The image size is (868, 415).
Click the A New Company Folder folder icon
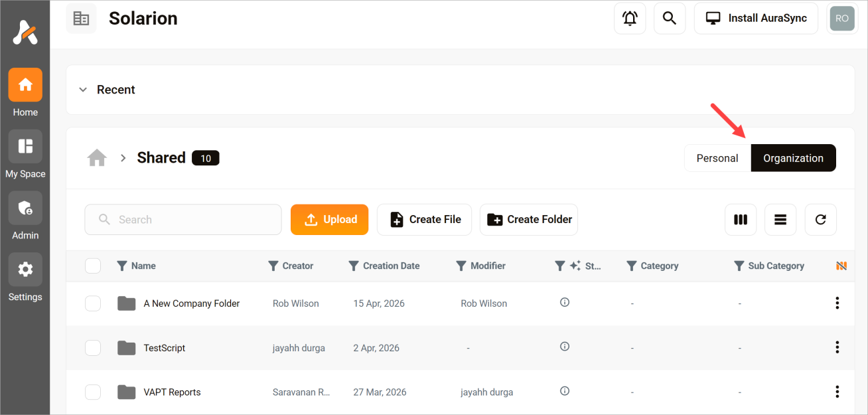point(126,303)
